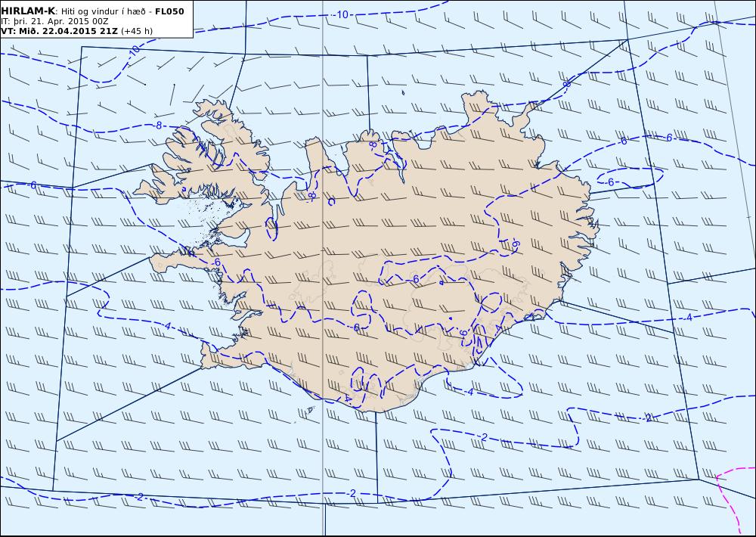Click the -4 label on the closed contour off the southeast coast
The height and width of the screenshot is (537, 756).
click(x=470, y=393)
